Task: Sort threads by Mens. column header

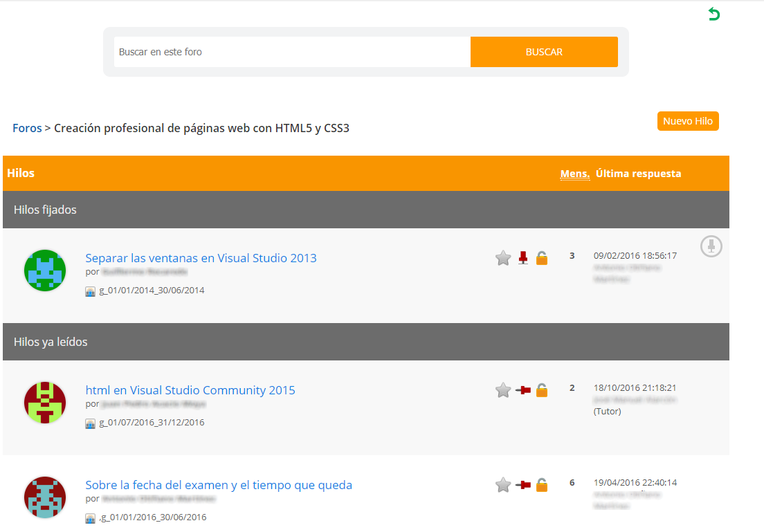Action: coord(574,174)
